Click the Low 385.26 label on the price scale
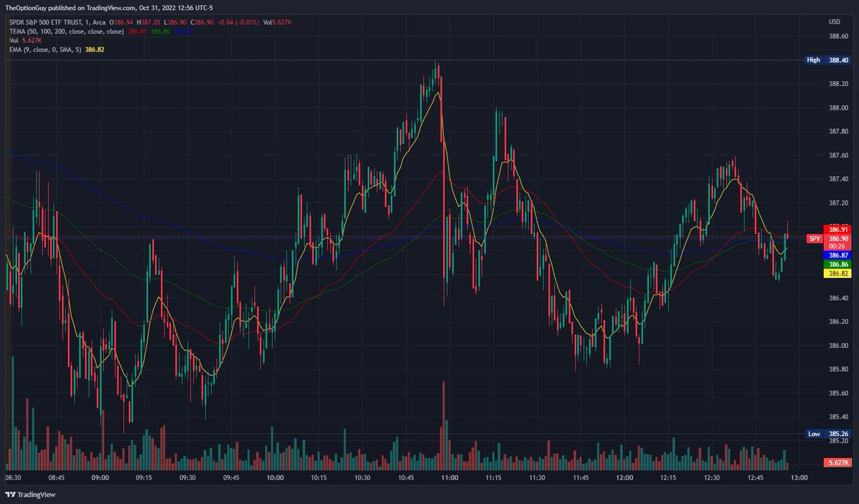 tap(814, 433)
